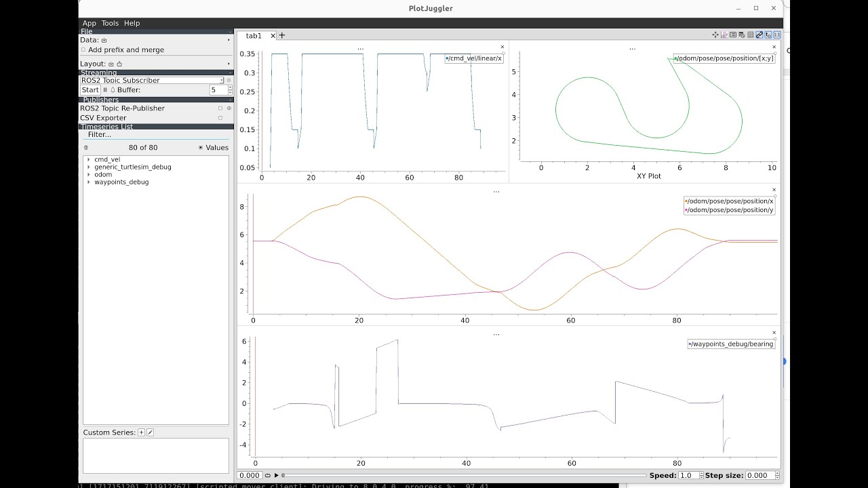Toggle the legend display icon

click(x=733, y=35)
